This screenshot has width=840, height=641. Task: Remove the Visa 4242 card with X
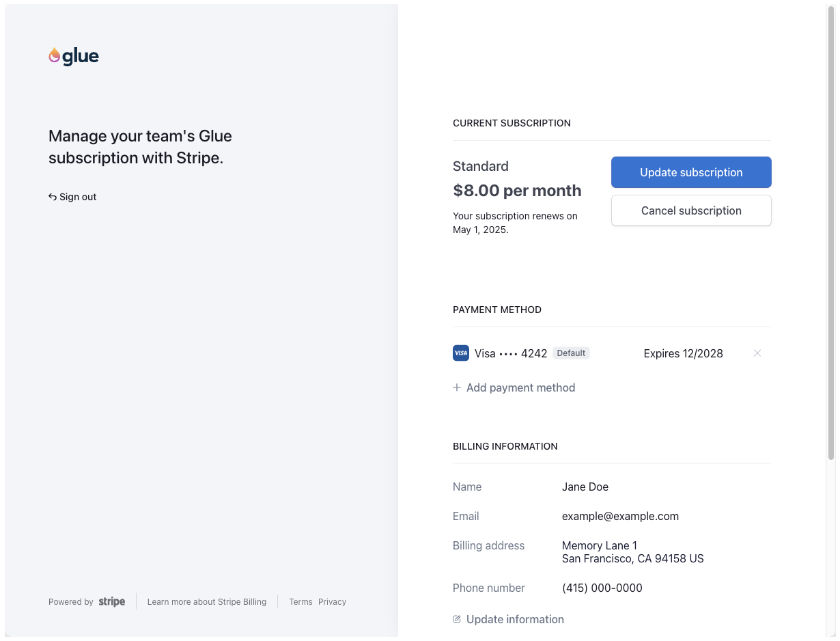pyautogui.click(x=757, y=353)
